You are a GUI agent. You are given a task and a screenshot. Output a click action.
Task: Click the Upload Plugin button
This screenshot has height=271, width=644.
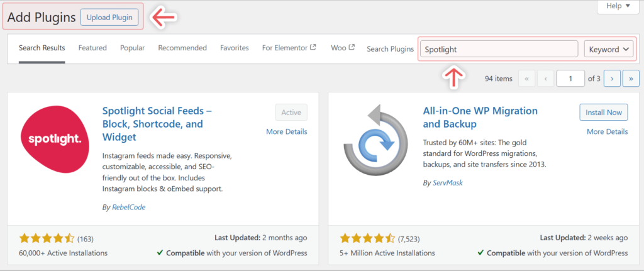(x=109, y=17)
